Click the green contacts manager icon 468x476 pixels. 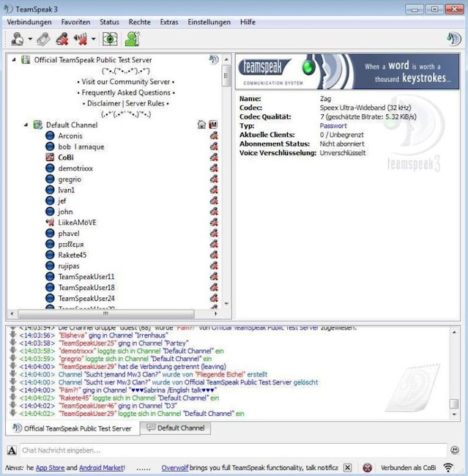tap(132, 40)
